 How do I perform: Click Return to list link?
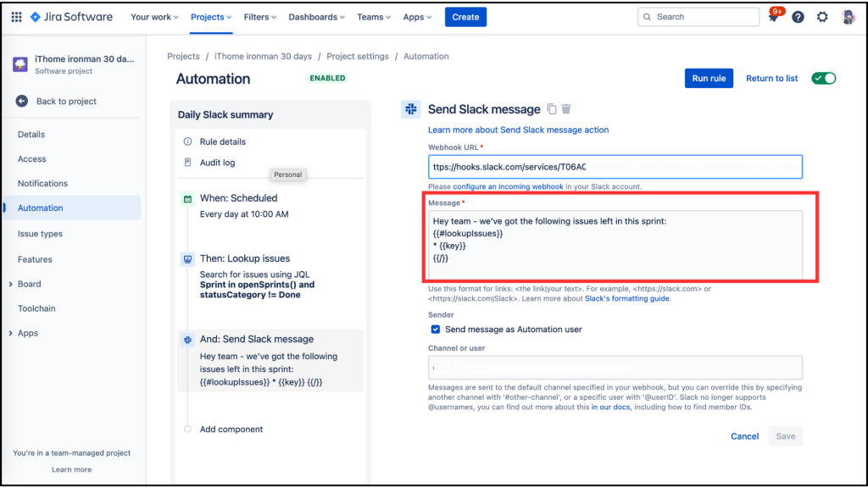[771, 79]
